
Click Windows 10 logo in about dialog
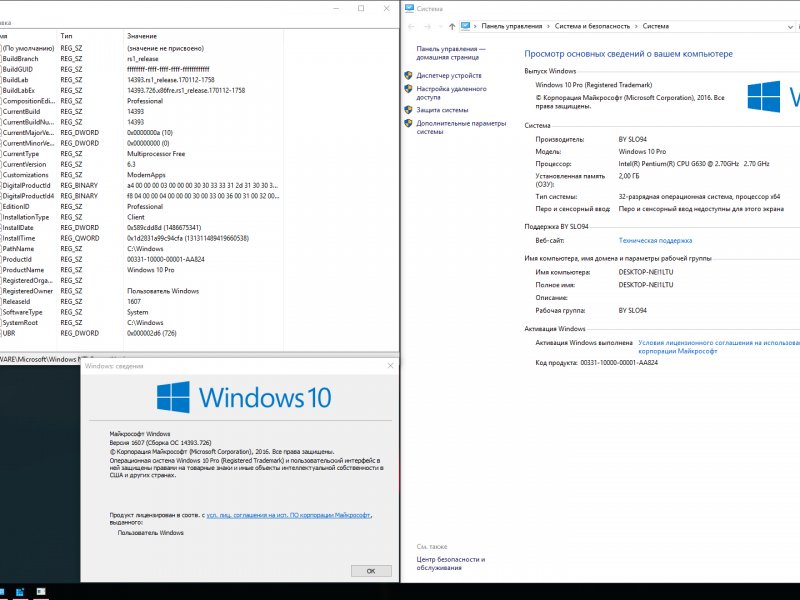[244, 397]
